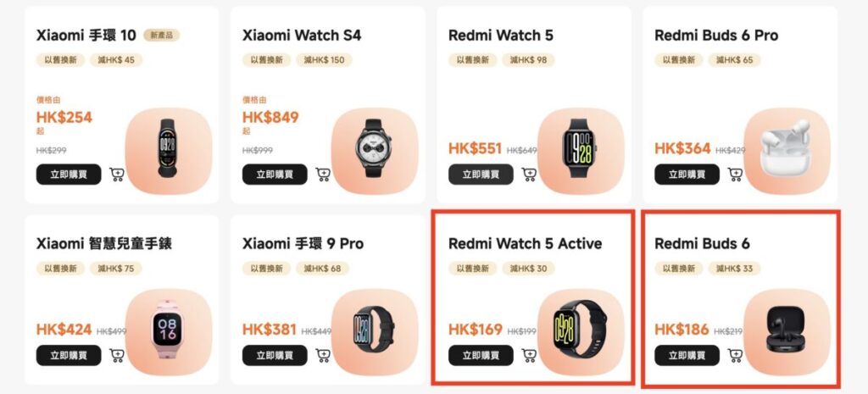Add Xiaomi 智慧兒童手錶 to cart

[117, 355]
